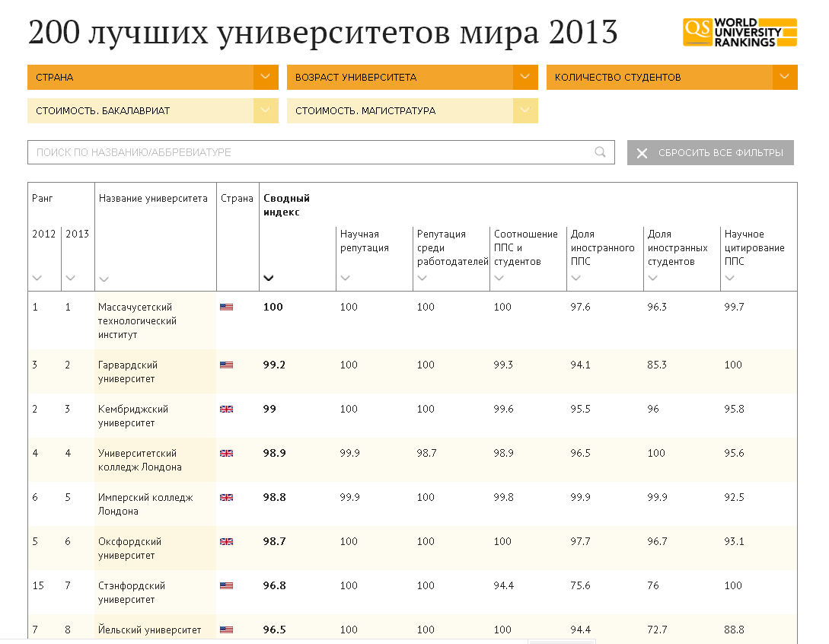829x644 pixels.
Task: Sort by Доля иностранных студентов arrow
Action: [x=653, y=278]
